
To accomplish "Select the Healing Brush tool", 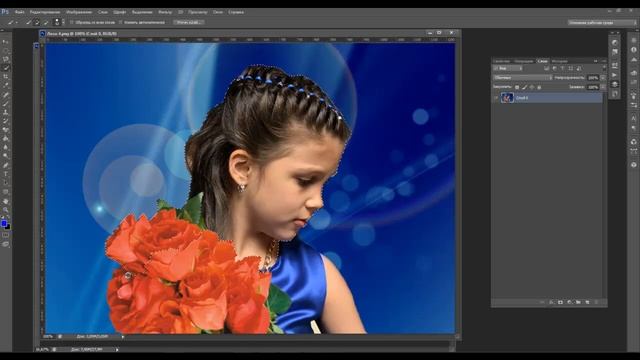I will [x=6, y=94].
